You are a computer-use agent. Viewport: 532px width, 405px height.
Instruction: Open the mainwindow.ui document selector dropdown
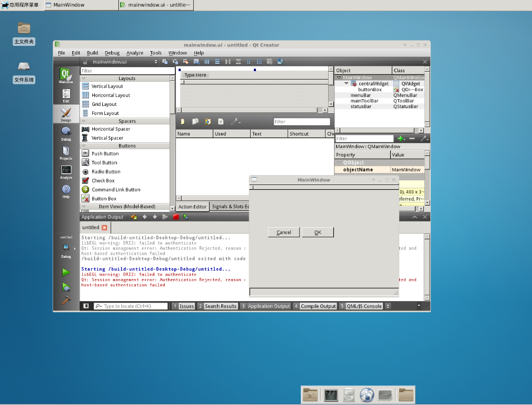click(x=124, y=62)
